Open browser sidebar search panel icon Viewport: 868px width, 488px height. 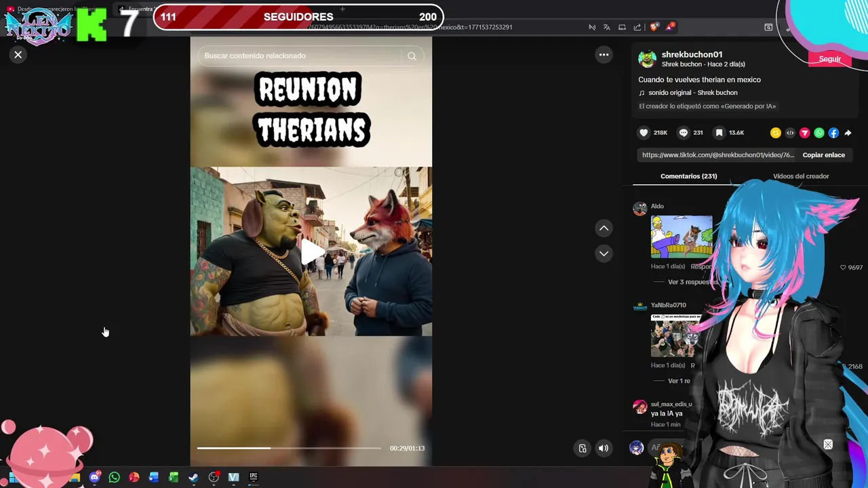coord(768,27)
